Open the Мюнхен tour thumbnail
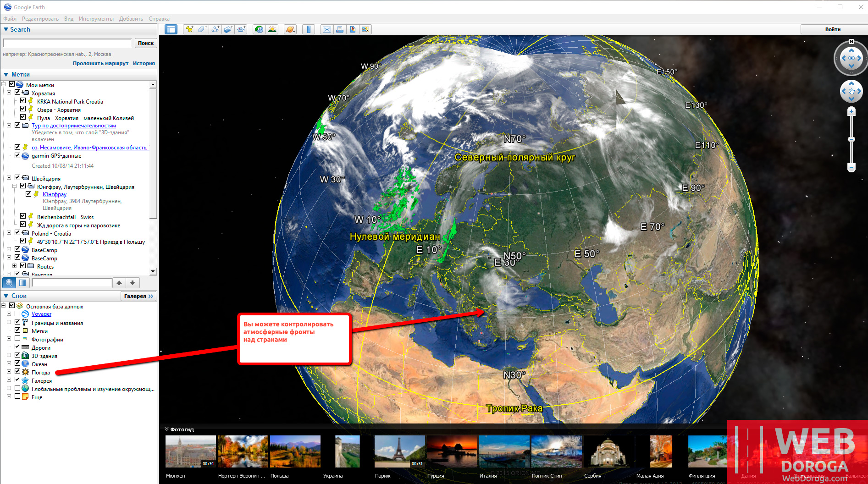The image size is (868, 484). tap(190, 451)
